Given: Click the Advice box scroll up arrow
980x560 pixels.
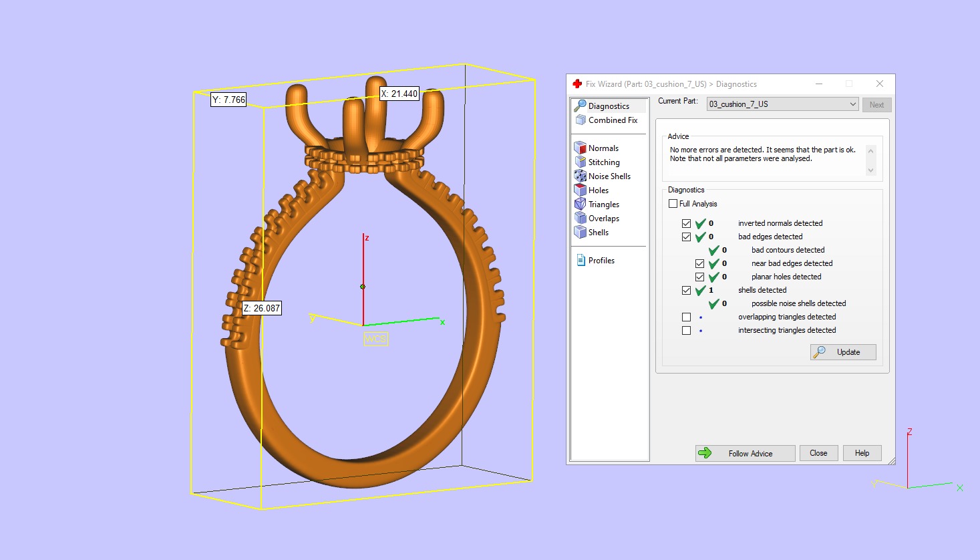Looking at the screenshot, I should pos(870,151).
